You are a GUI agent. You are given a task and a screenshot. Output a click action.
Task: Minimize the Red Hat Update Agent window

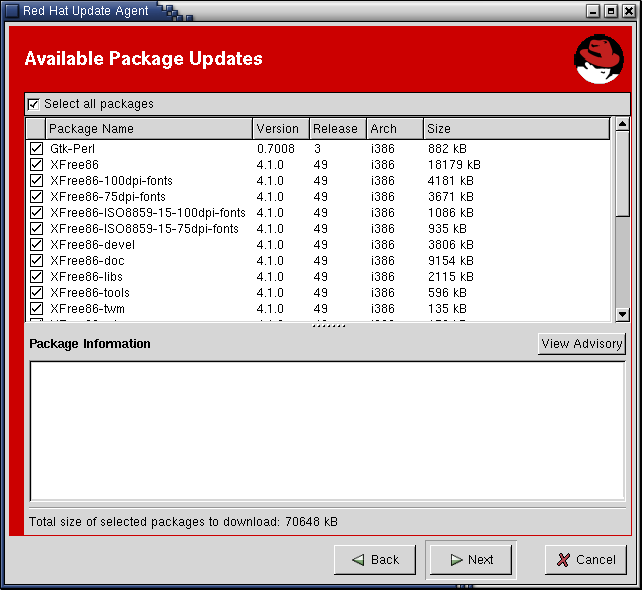[592, 11]
